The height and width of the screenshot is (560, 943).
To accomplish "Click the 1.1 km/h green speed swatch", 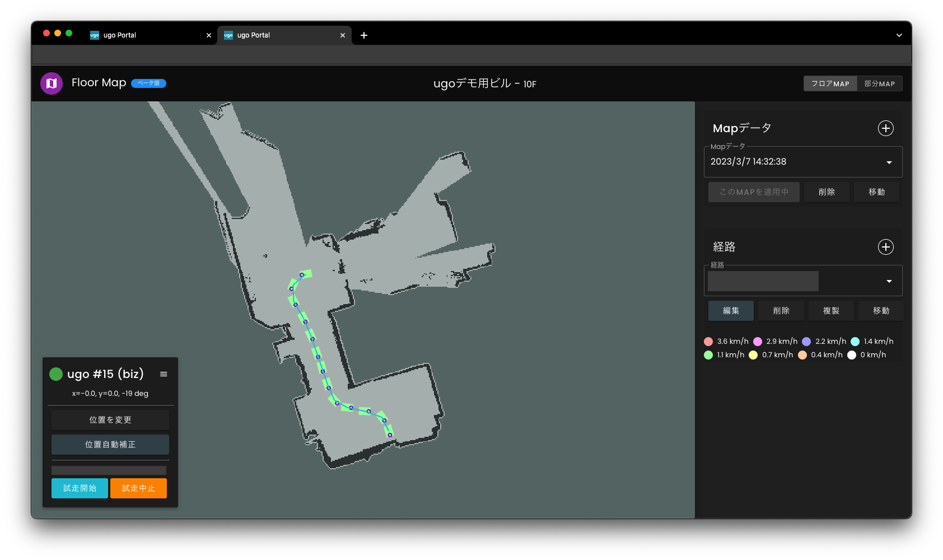I will coord(708,355).
